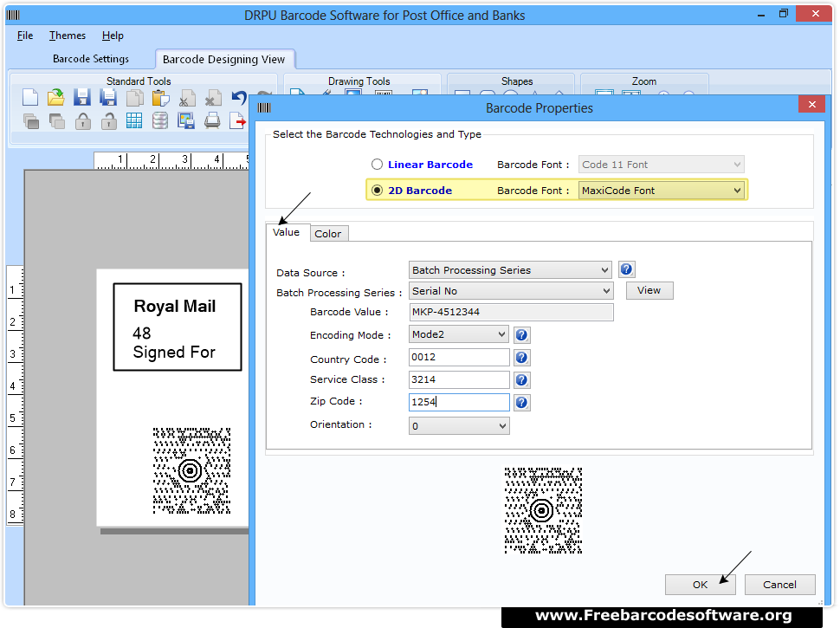Copy using the duplicate pages icon
This screenshot has width=840, height=628.
tap(134, 98)
